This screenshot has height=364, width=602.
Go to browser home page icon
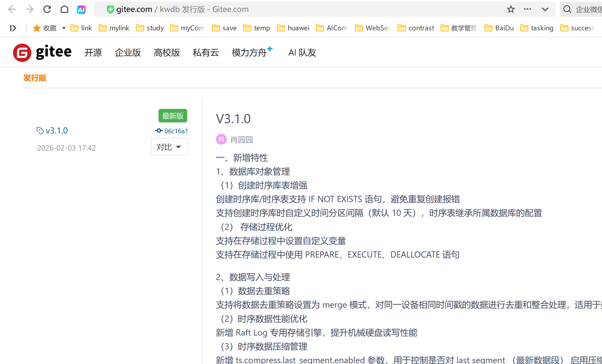64,9
